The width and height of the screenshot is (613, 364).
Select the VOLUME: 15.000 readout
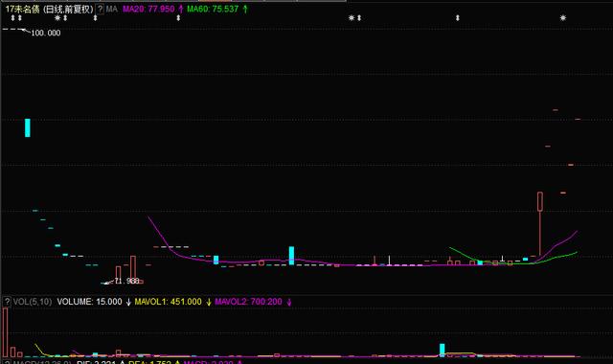click(x=89, y=302)
